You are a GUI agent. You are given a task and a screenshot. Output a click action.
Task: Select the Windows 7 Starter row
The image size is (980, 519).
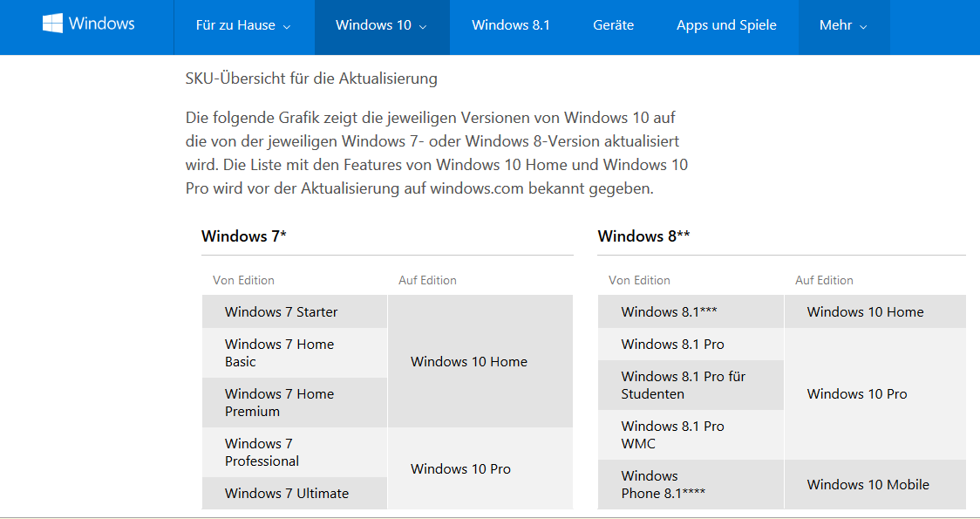[x=295, y=311]
